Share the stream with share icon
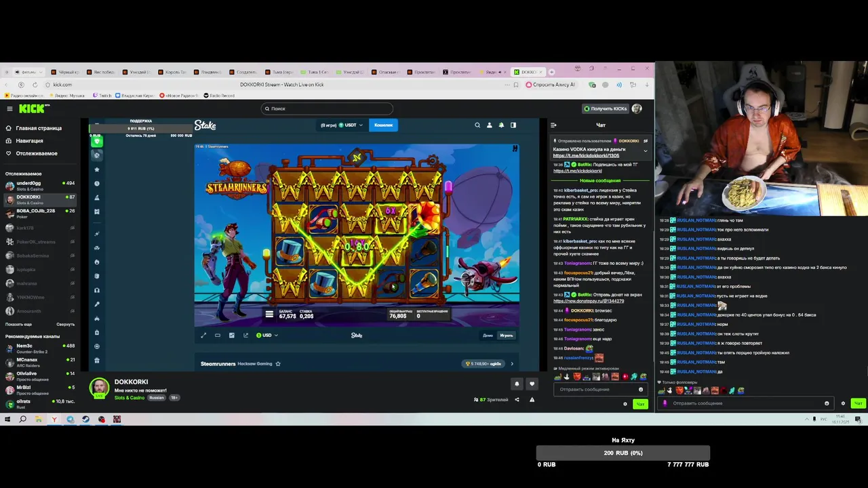 click(517, 400)
